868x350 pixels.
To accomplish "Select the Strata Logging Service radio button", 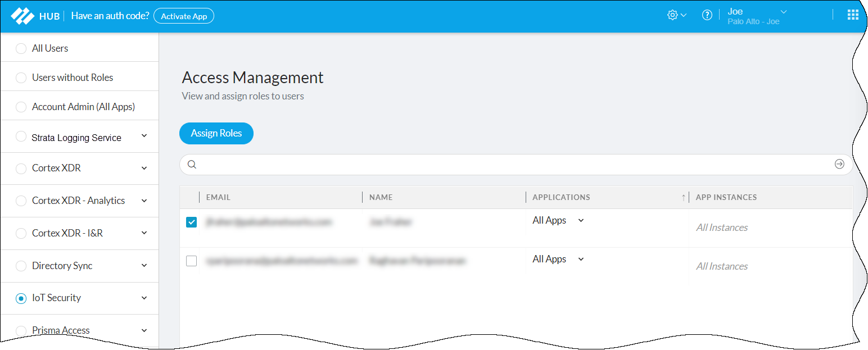I will click(x=21, y=137).
